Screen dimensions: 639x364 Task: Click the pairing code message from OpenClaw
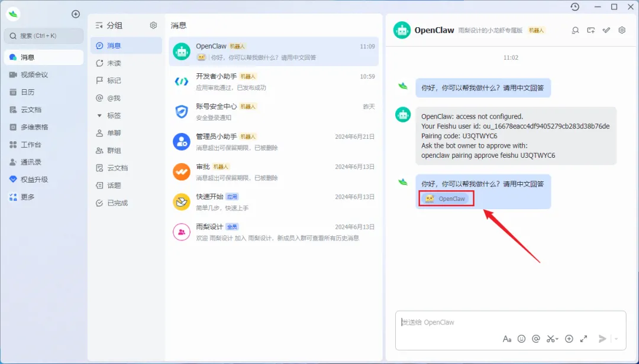516,136
